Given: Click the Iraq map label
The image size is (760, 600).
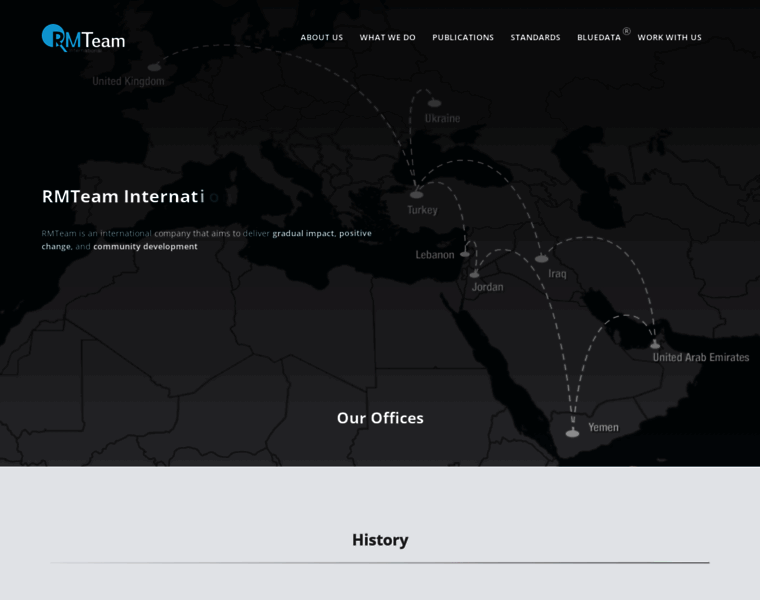Looking at the screenshot, I should [557, 274].
